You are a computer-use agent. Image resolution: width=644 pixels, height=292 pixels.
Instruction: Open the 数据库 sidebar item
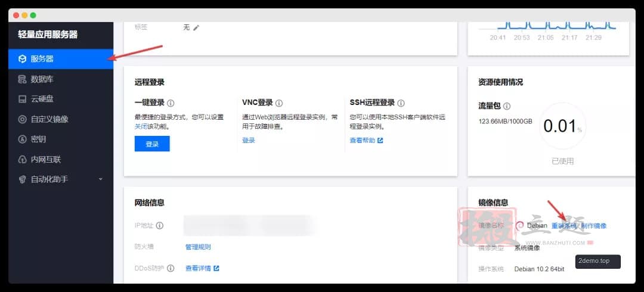[61, 79]
